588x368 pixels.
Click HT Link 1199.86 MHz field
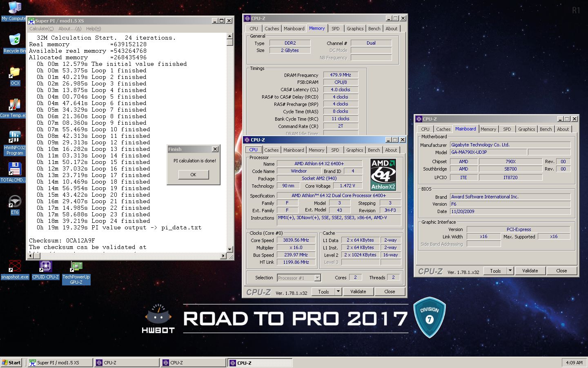pyautogui.click(x=296, y=262)
